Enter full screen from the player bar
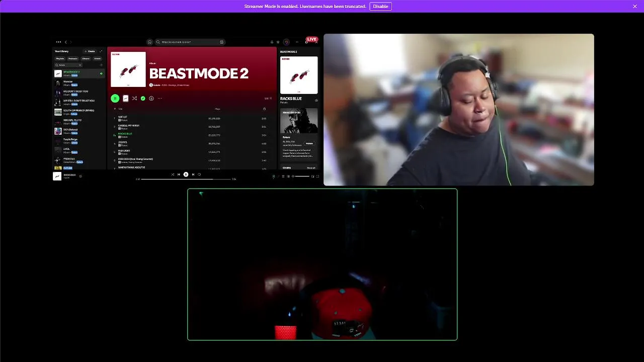644x362 pixels. click(x=317, y=176)
